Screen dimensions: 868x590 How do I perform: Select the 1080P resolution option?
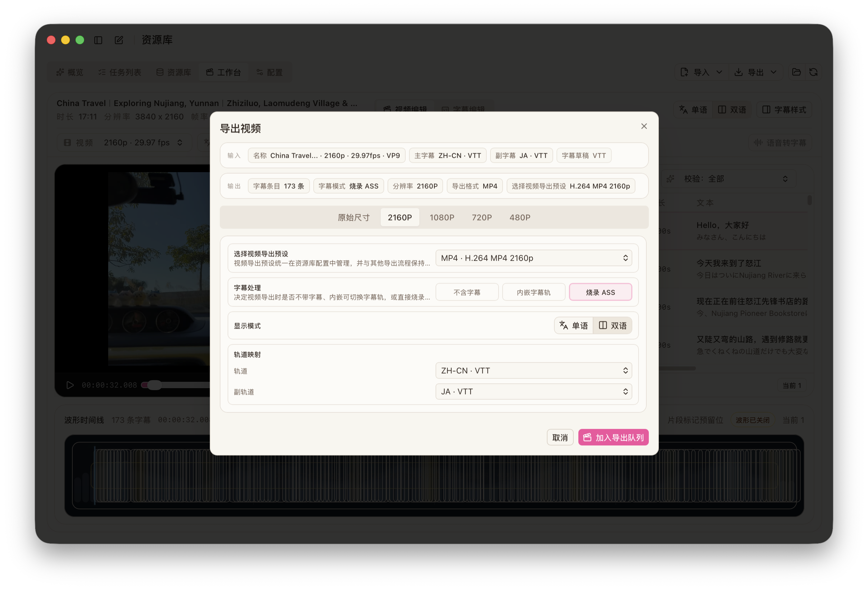442,217
